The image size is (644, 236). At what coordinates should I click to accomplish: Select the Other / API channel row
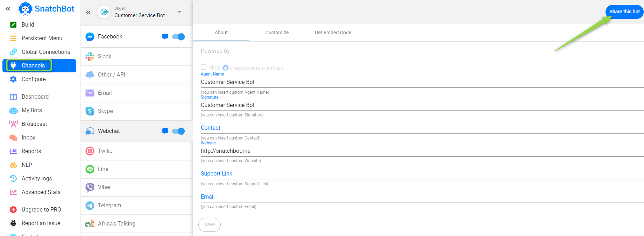[x=137, y=74]
